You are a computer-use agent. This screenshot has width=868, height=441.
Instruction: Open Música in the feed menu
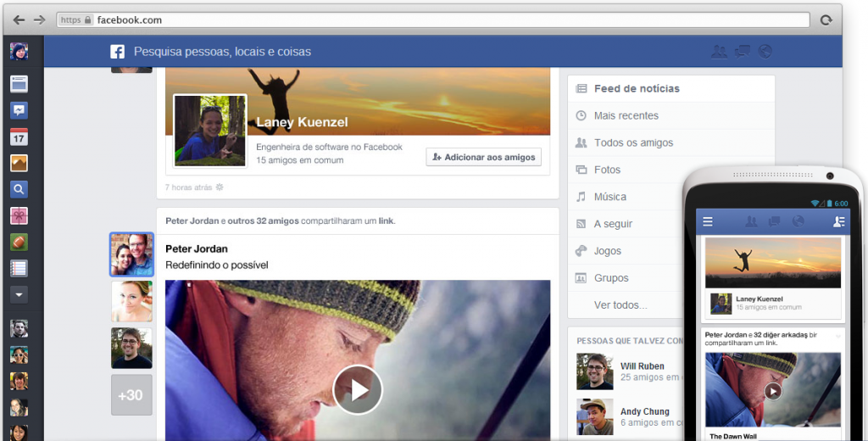(609, 197)
